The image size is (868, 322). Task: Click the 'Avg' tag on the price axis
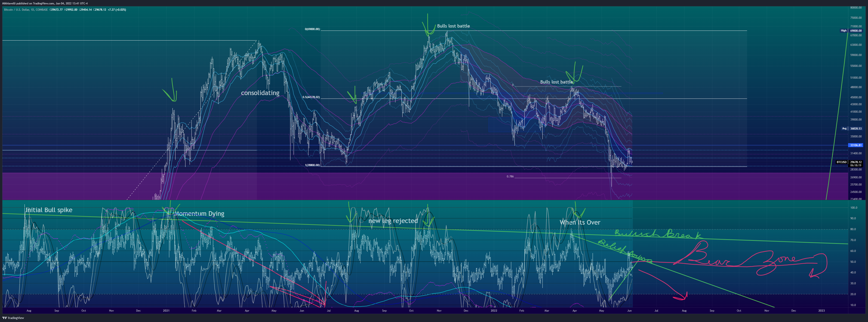pyautogui.click(x=844, y=128)
